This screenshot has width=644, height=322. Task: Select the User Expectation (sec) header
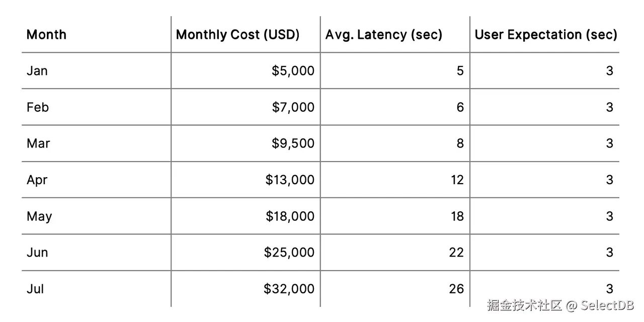(545, 35)
